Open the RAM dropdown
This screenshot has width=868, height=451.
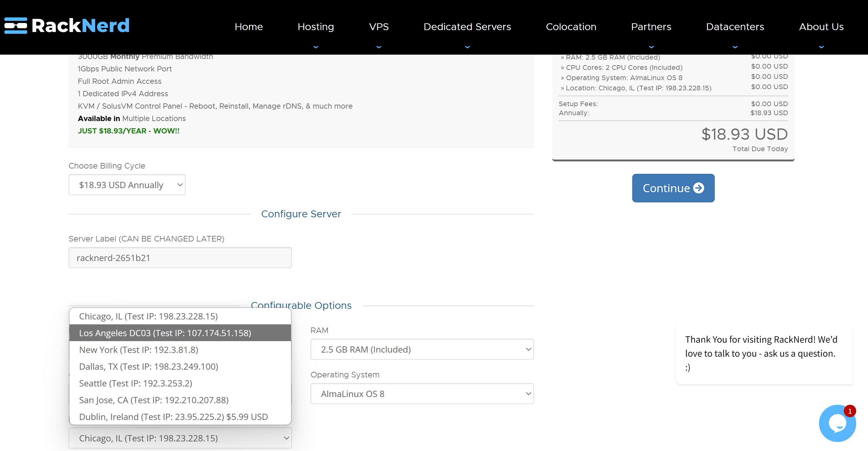coord(422,349)
